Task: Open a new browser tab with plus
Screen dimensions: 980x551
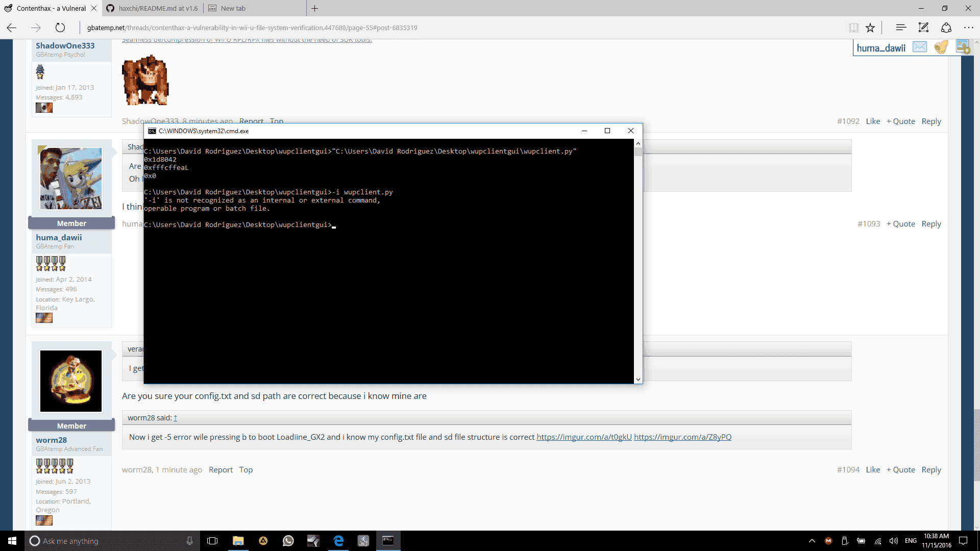Action: [315, 8]
